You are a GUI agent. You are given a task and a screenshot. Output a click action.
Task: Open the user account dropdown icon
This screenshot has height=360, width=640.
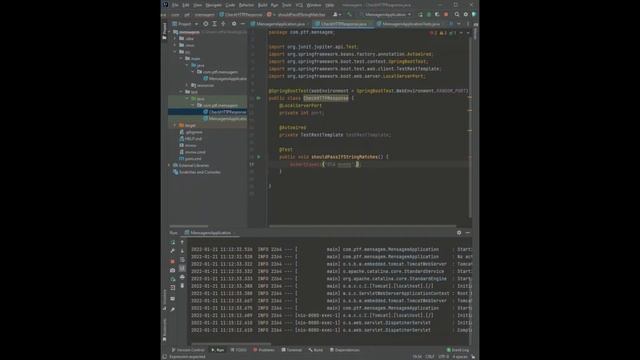pyautogui.click(x=337, y=14)
